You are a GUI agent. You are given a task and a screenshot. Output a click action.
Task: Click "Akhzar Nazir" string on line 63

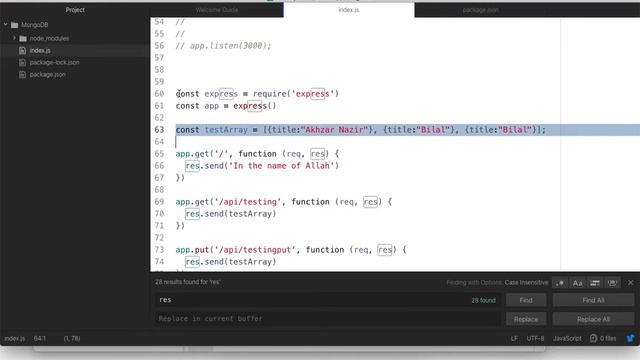coord(335,130)
